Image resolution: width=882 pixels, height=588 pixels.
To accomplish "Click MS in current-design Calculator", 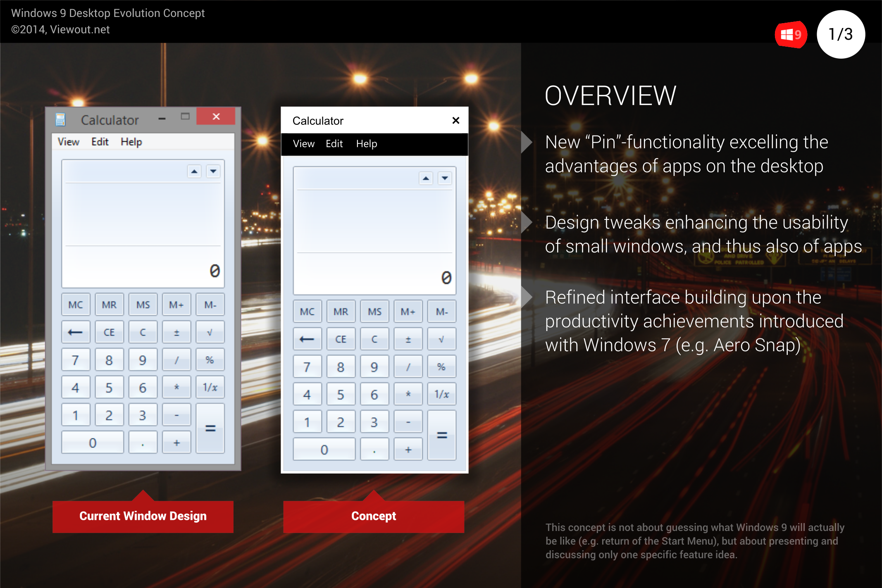I will pos(143,305).
